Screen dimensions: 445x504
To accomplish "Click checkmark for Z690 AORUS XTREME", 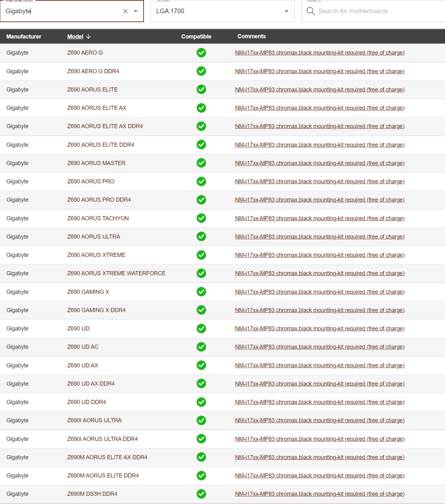I will [201, 255].
